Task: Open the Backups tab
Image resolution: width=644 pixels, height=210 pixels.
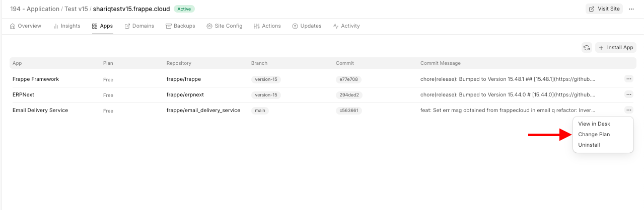Action: point(180,26)
